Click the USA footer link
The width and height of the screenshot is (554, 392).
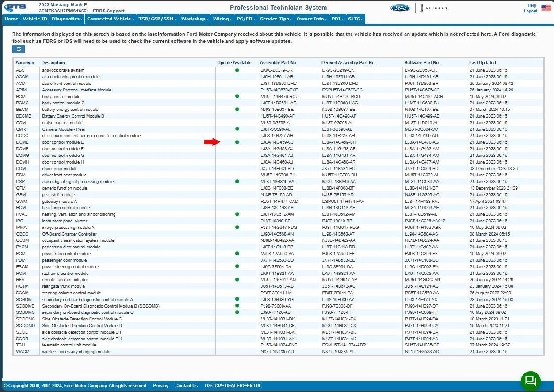(218, 386)
